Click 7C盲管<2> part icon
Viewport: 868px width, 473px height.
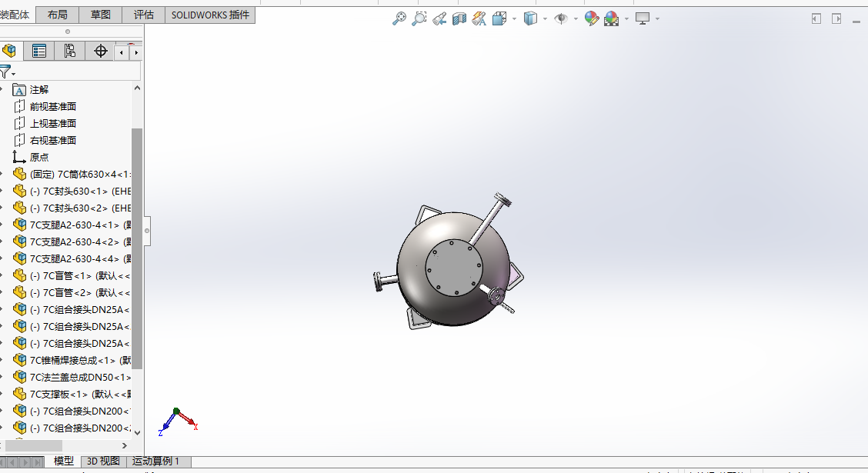(x=19, y=293)
